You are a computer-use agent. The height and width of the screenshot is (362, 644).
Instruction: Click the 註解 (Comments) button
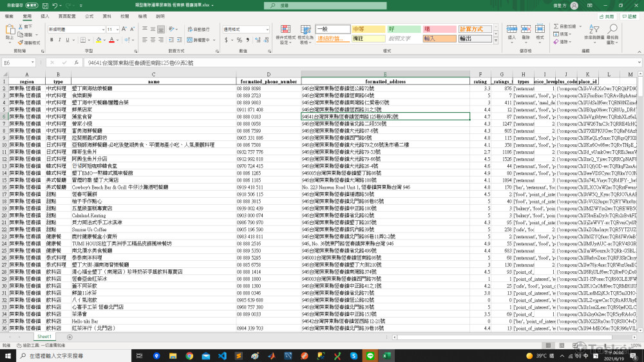pyautogui.click(x=629, y=15)
